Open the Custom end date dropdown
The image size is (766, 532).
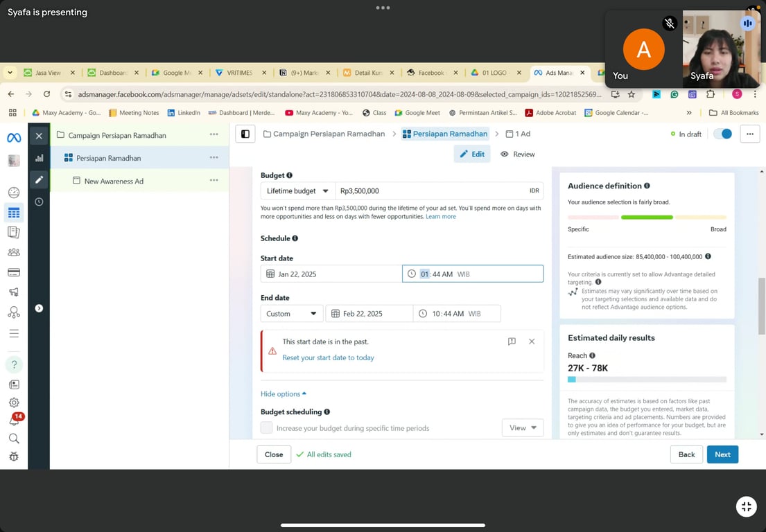click(x=292, y=313)
